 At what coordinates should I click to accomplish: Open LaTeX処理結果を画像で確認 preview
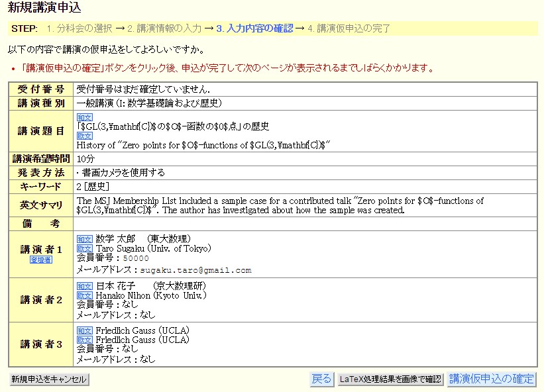390,379
